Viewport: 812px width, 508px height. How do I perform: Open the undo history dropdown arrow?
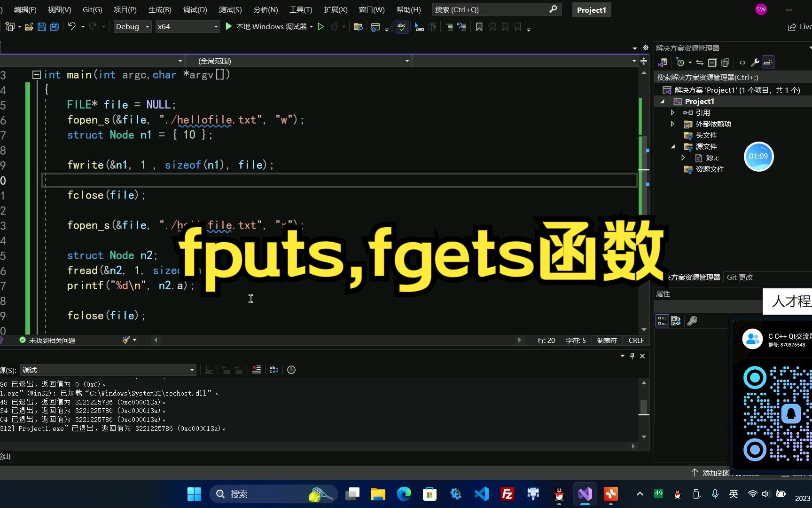click(83, 27)
